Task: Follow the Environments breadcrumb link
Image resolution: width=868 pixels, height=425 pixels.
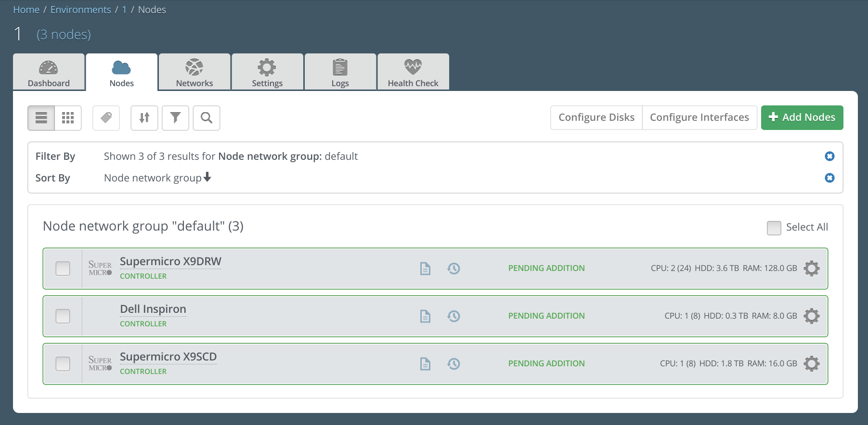Action: pyautogui.click(x=81, y=10)
